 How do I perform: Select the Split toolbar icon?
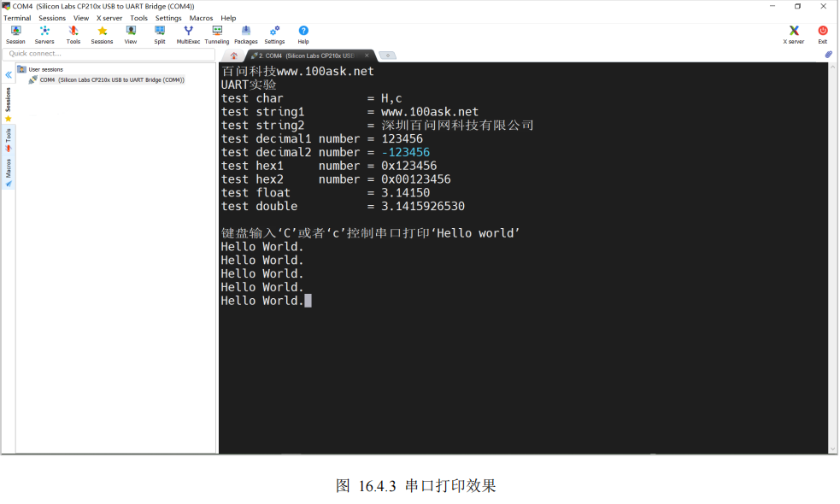(x=160, y=35)
